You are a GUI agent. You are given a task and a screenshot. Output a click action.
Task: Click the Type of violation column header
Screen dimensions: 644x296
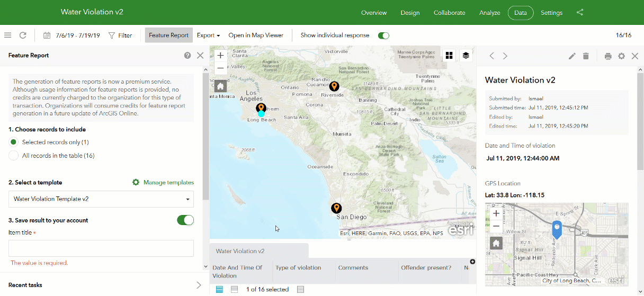tap(298, 267)
